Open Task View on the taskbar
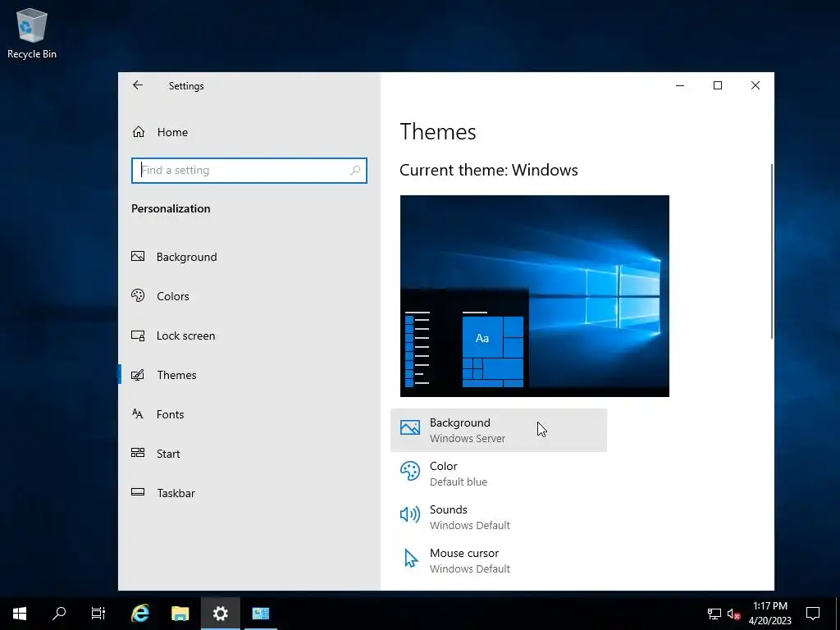The height and width of the screenshot is (630, 840). (98, 613)
